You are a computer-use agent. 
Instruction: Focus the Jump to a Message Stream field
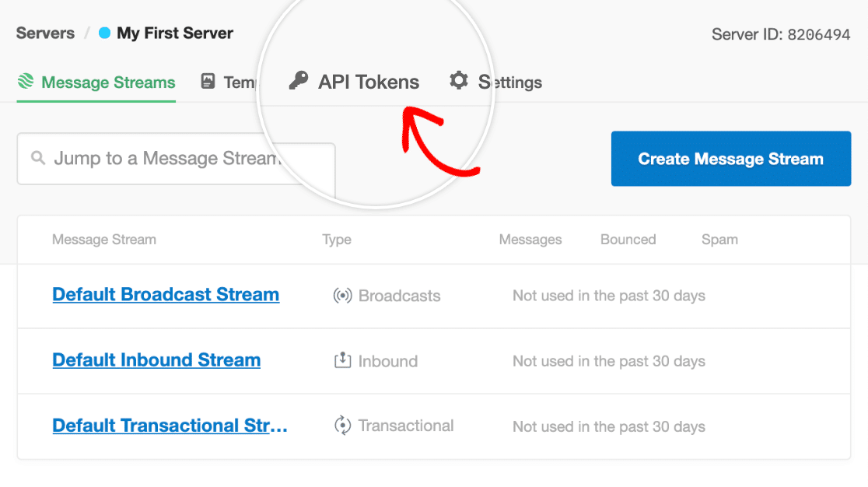(x=176, y=158)
